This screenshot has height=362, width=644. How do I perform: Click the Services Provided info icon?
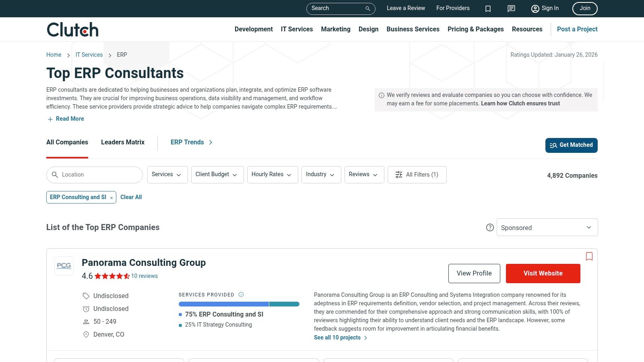241,294
